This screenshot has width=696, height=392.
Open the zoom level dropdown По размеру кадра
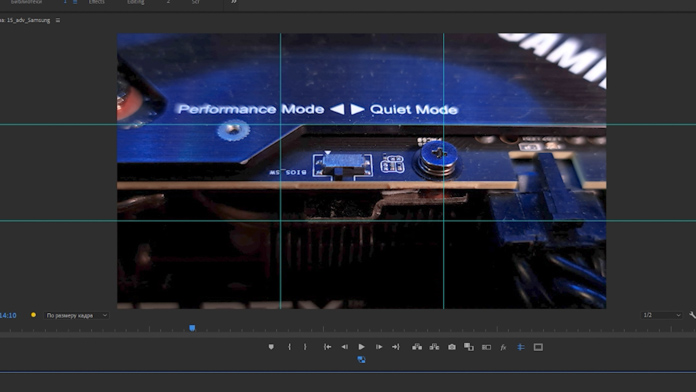pyautogui.click(x=76, y=315)
